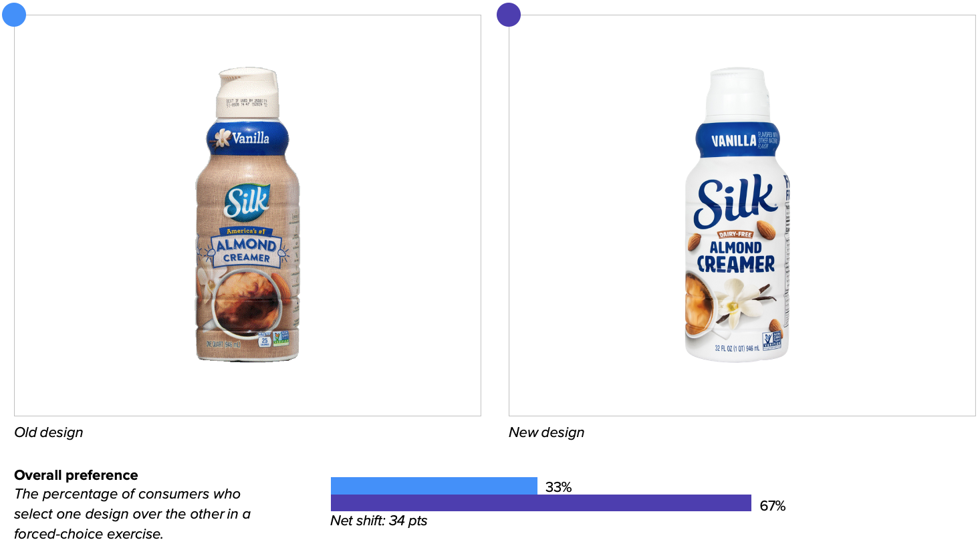
Task: Select the new Silk bottle image
Action: pos(738,214)
